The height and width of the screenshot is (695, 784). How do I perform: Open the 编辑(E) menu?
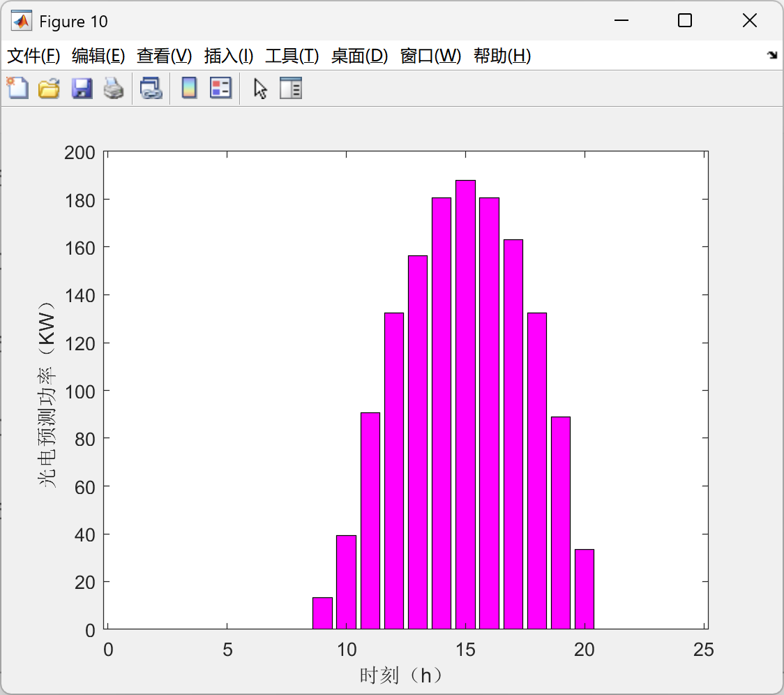98,56
